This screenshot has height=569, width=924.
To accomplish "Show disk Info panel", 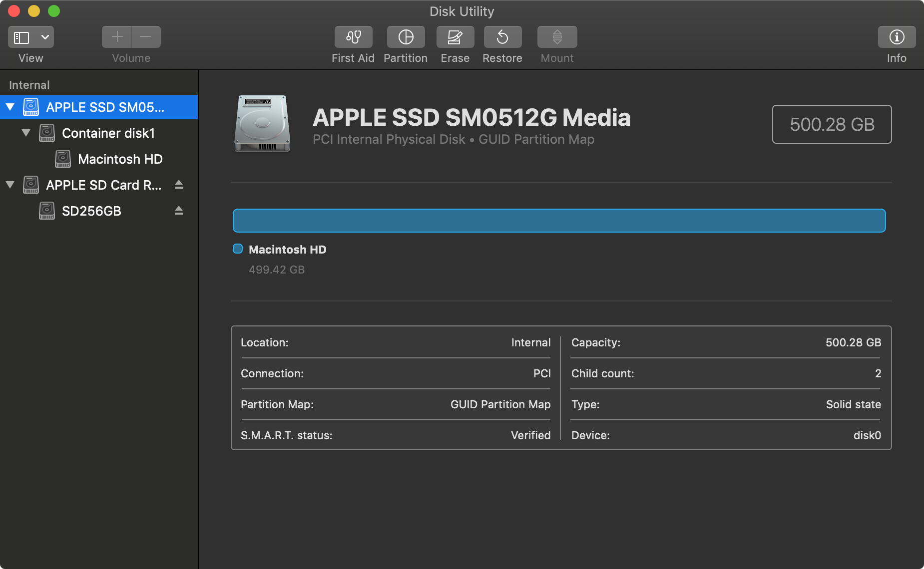I will pyautogui.click(x=897, y=37).
